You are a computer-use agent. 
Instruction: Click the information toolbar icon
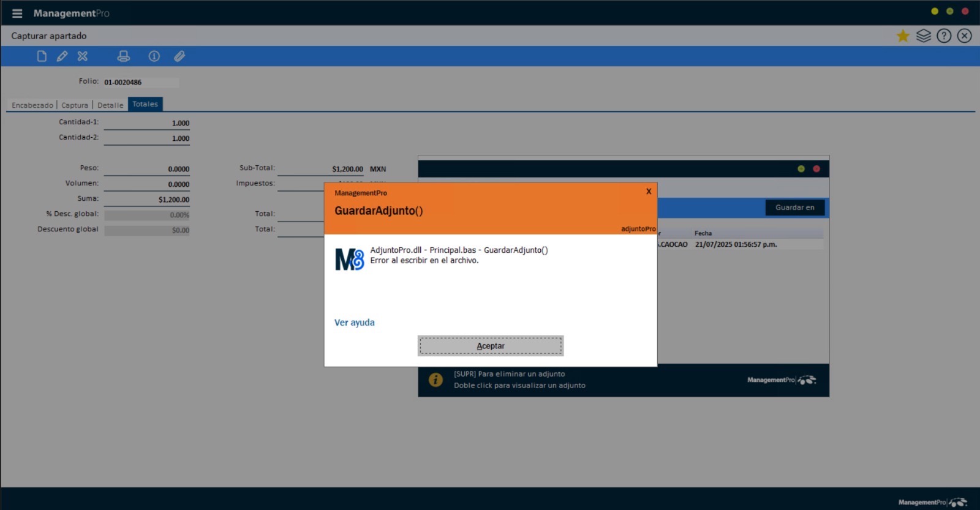pyautogui.click(x=154, y=56)
